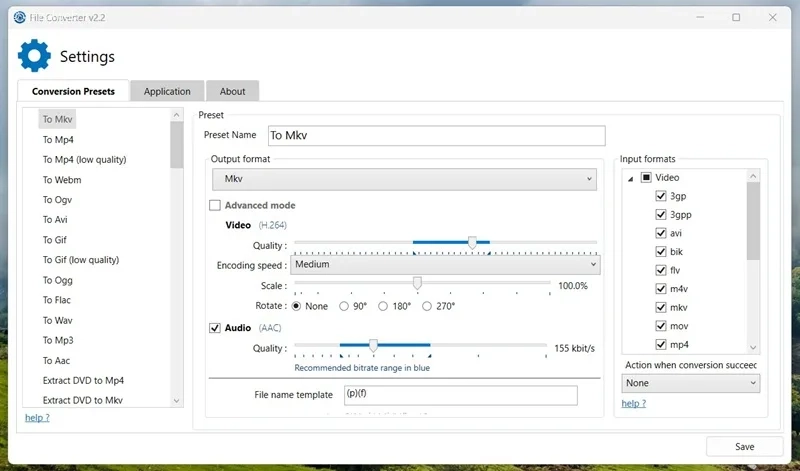Viewport: 800px width, 471px height.
Task: Uncheck the mp4 input format
Action: (x=661, y=344)
